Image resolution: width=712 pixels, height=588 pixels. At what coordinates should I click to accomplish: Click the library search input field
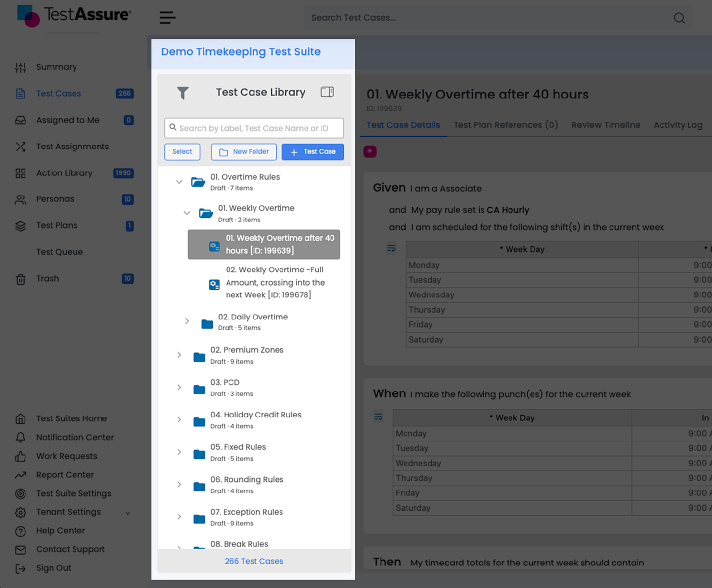[254, 128]
